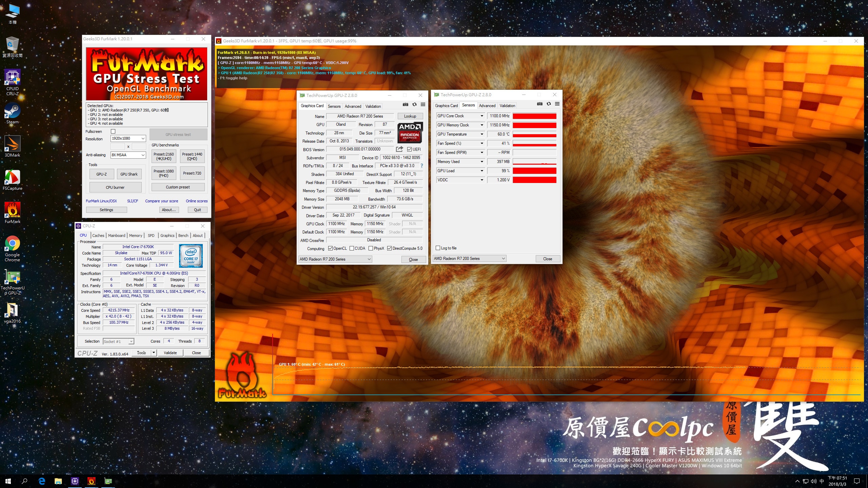Click the custom resolution width field

[118, 146]
